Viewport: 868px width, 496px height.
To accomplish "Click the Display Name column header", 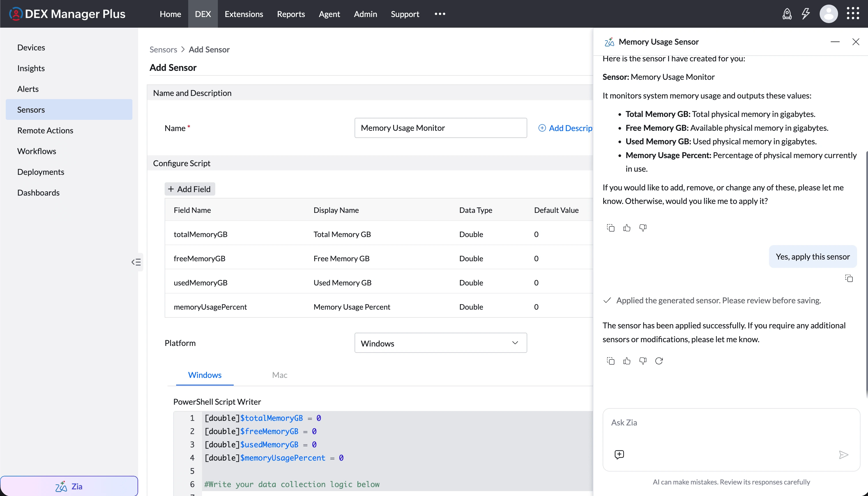I will [336, 210].
